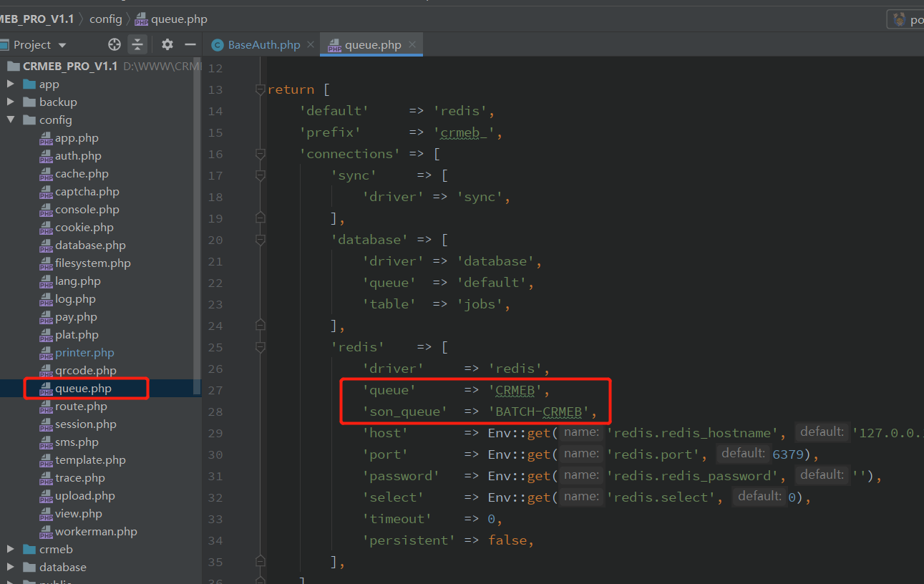Expand the backup folder
This screenshot has height=584, width=924.
tap(10, 102)
